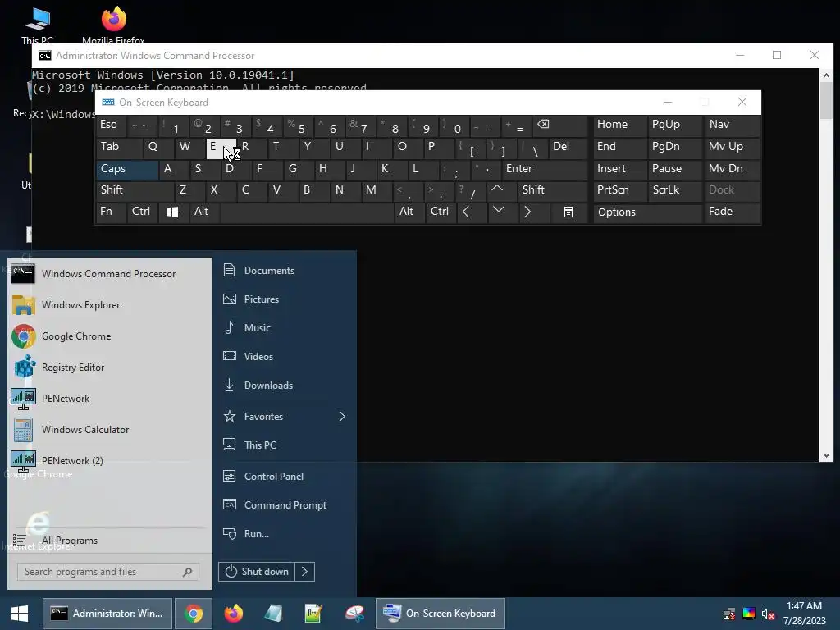Click the Fade key on keyboard
This screenshot has height=630, width=840.
pos(732,212)
